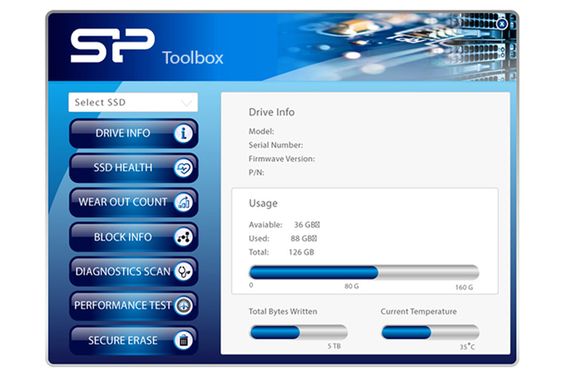Click the '35°C' temperature value
The width and height of the screenshot is (564, 376).
pos(467,346)
